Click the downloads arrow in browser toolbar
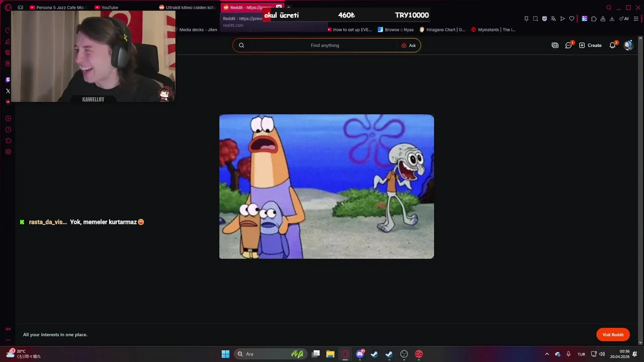 612,19
